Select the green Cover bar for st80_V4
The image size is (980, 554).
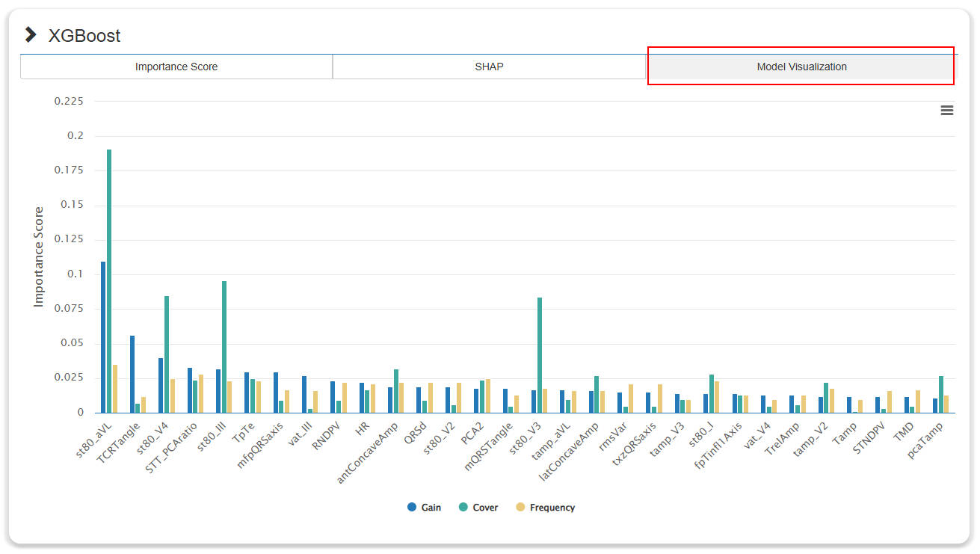pyautogui.click(x=167, y=354)
